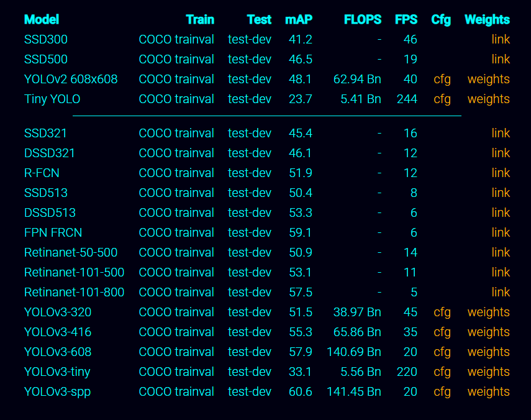Select the SSD321 model name
This screenshot has height=420, width=531.
click(45, 133)
